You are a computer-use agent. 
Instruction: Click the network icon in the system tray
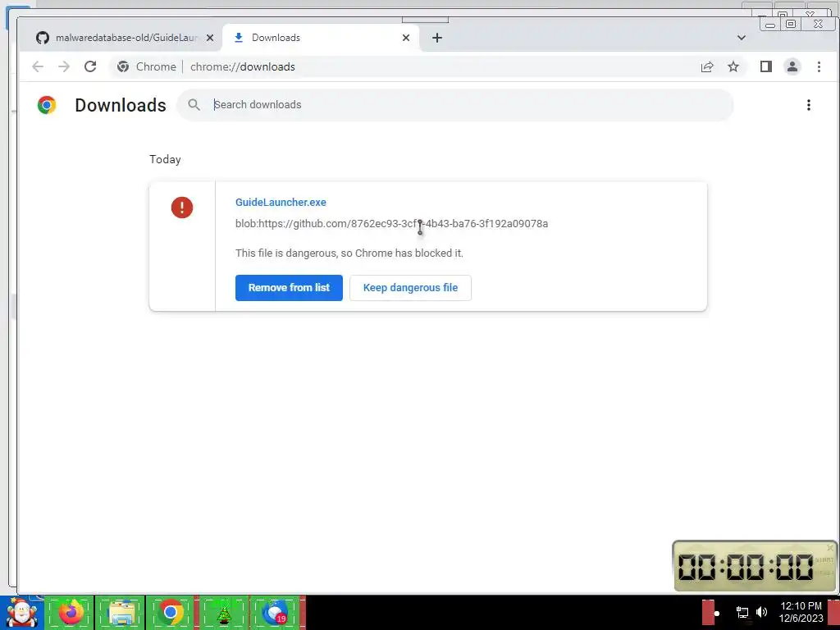[742, 612]
